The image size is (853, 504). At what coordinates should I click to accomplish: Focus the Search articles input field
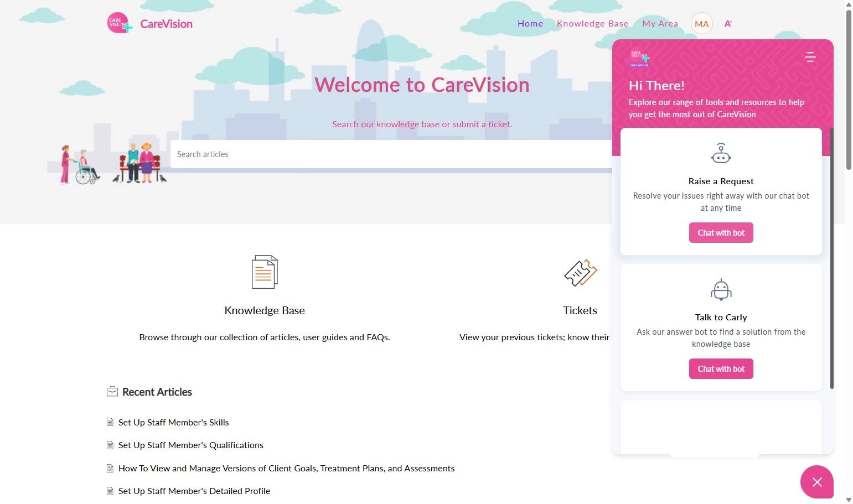pos(391,154)
